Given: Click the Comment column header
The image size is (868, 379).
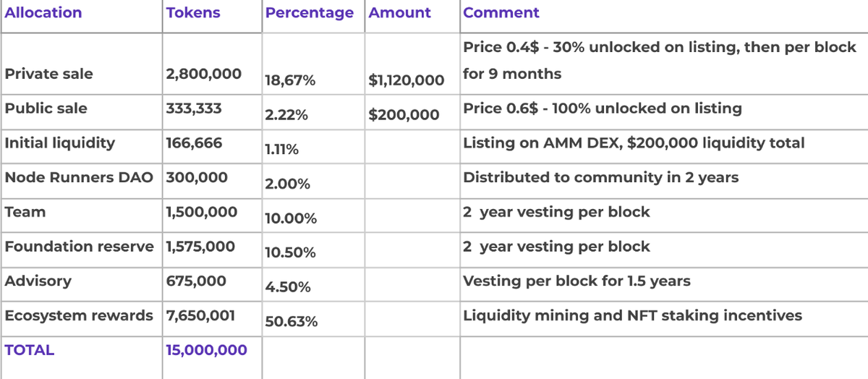Looking at the screenshot, I should tap(501, 13).
